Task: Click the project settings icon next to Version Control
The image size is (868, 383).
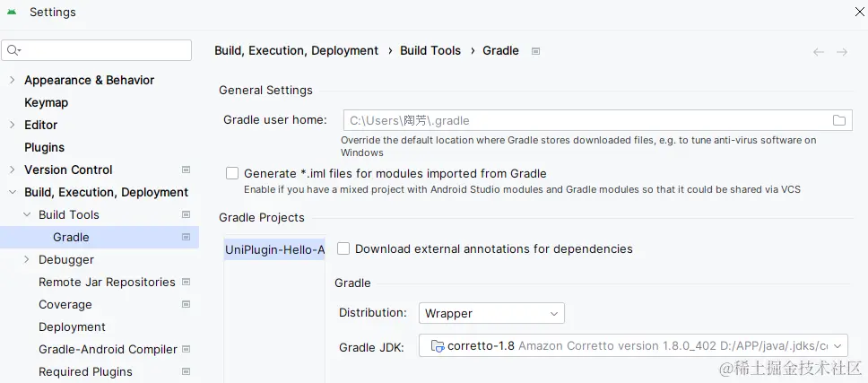Action: (x=187, y=170)
